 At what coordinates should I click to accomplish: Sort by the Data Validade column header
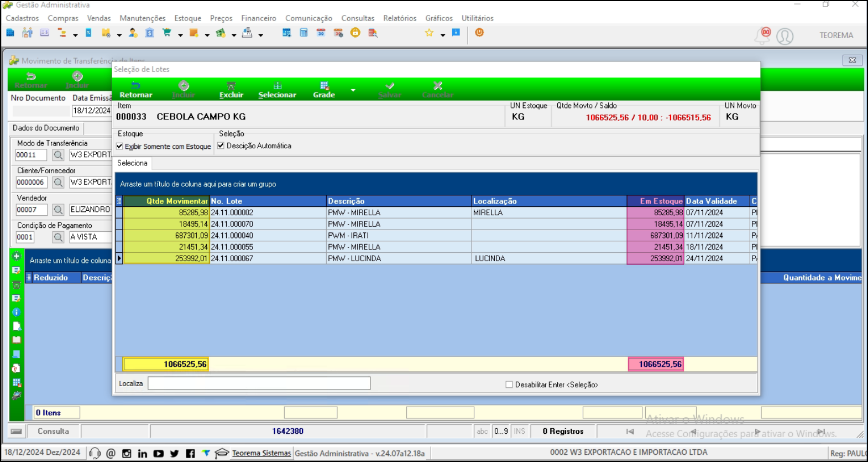click(717, 201)
